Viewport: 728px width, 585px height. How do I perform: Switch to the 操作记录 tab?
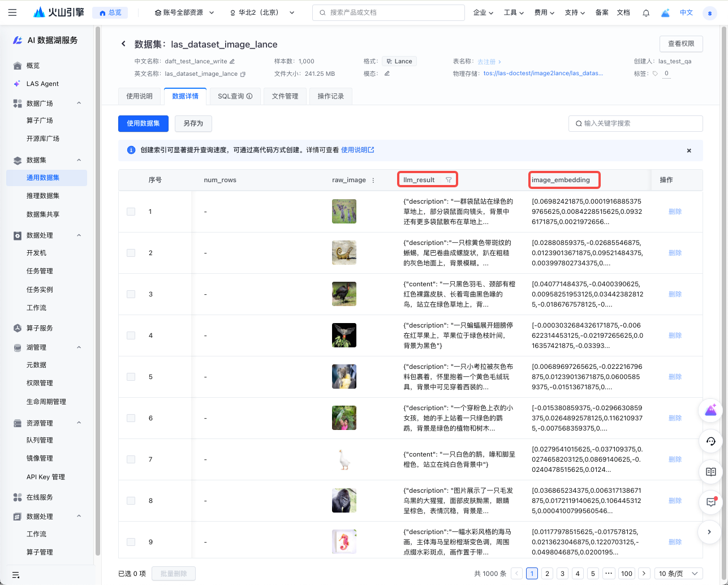point(331,96)
